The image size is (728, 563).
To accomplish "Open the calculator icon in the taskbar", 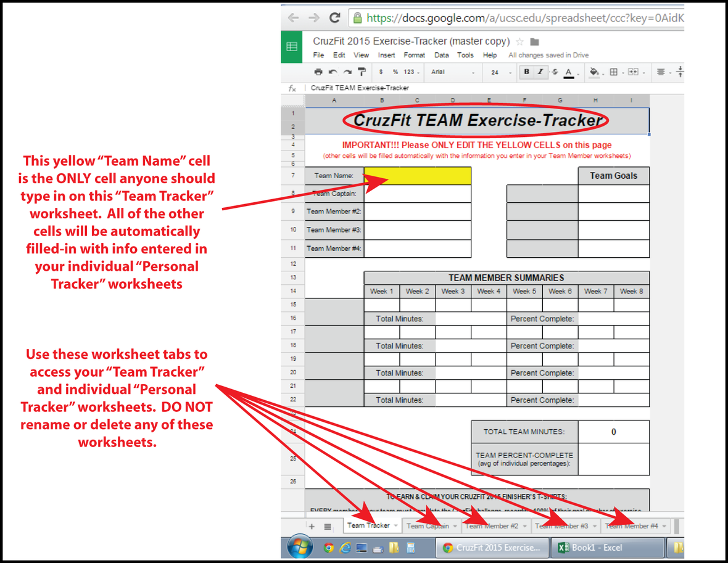I will tap(410, 548).
